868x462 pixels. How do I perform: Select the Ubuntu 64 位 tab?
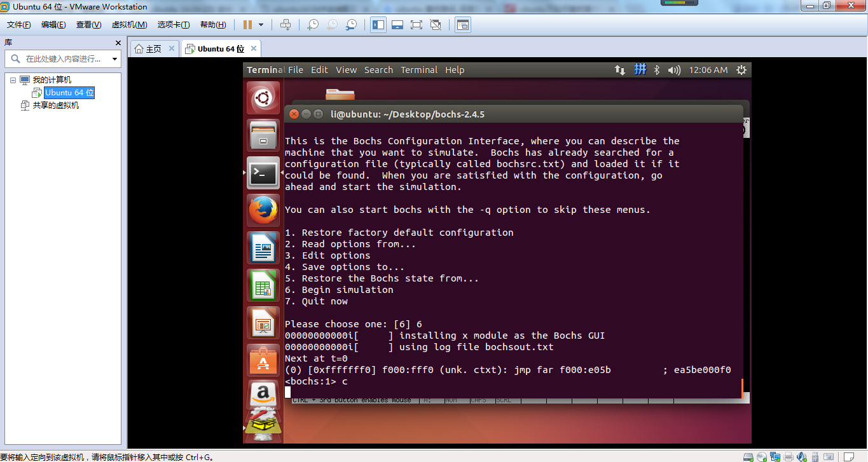click(x=221, y=49)
